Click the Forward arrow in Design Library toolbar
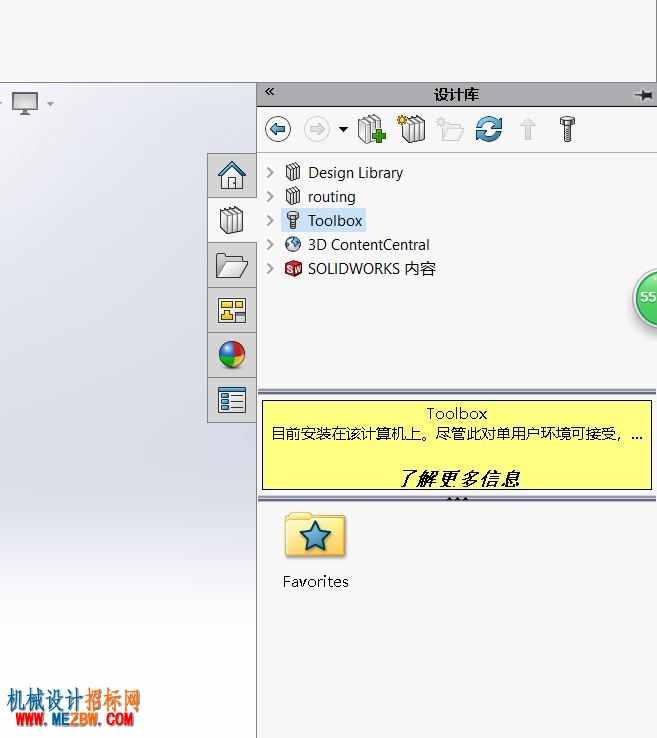 [317, 129]
